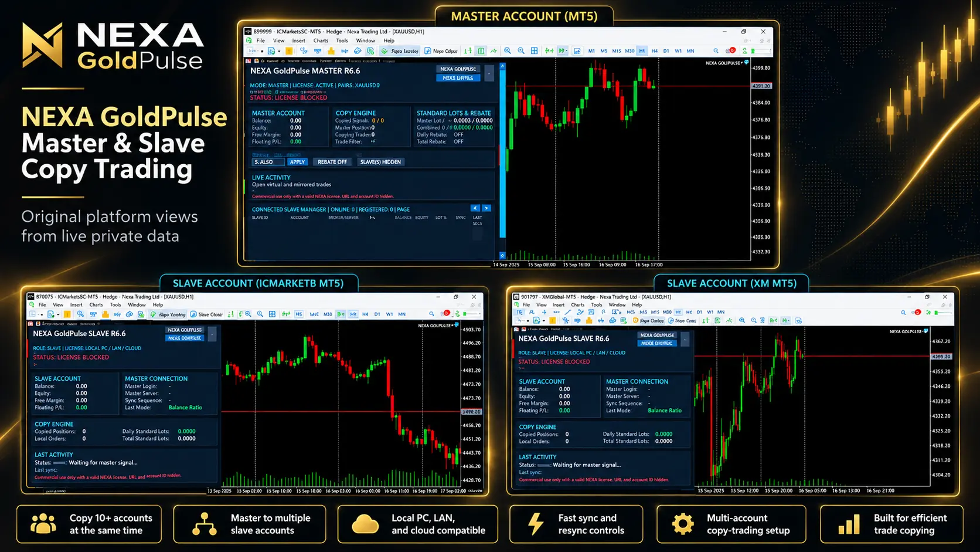Open profiles dropdown arrow in Master toolbar

279,51
